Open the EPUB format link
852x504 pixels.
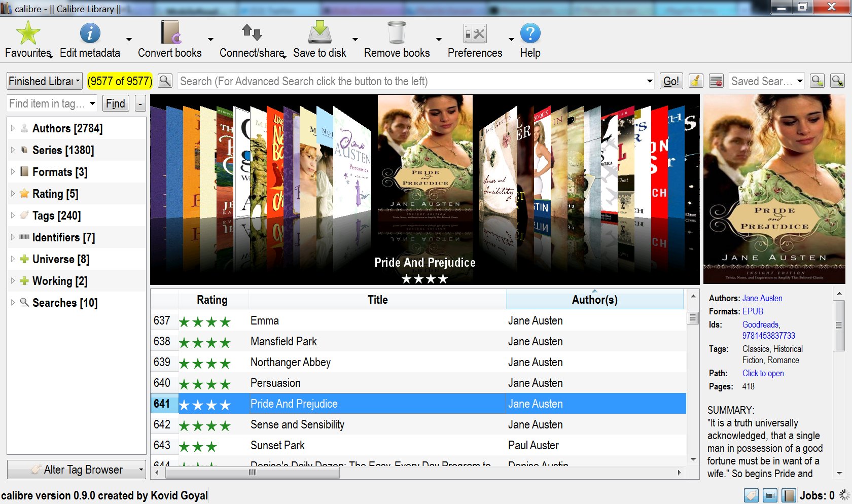coord(753,311)
